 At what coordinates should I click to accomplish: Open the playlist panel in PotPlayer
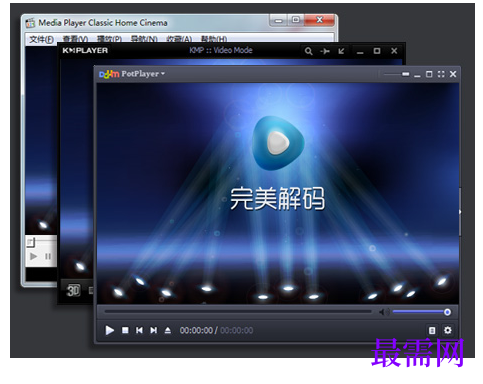432,330
